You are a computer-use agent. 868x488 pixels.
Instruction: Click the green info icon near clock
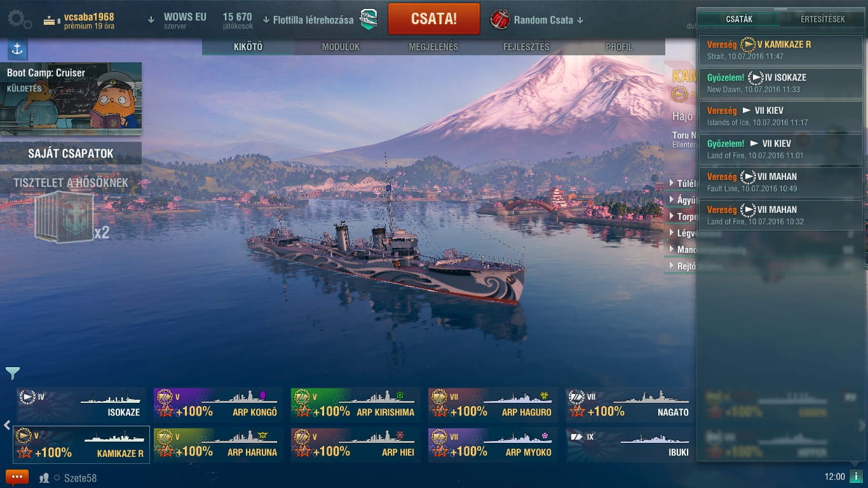(856, 477)
